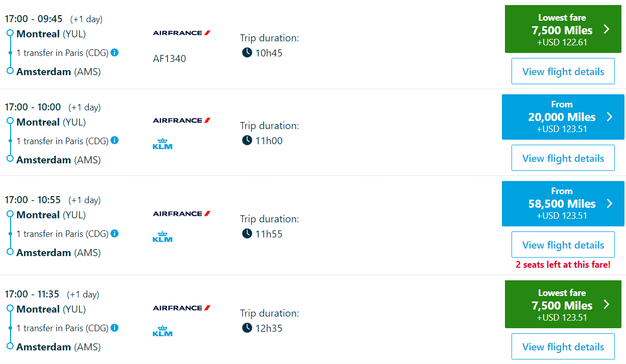Select 7,500 Miles fare for 12h35 flight
This screenshot has width=626, height=364.
563,305
